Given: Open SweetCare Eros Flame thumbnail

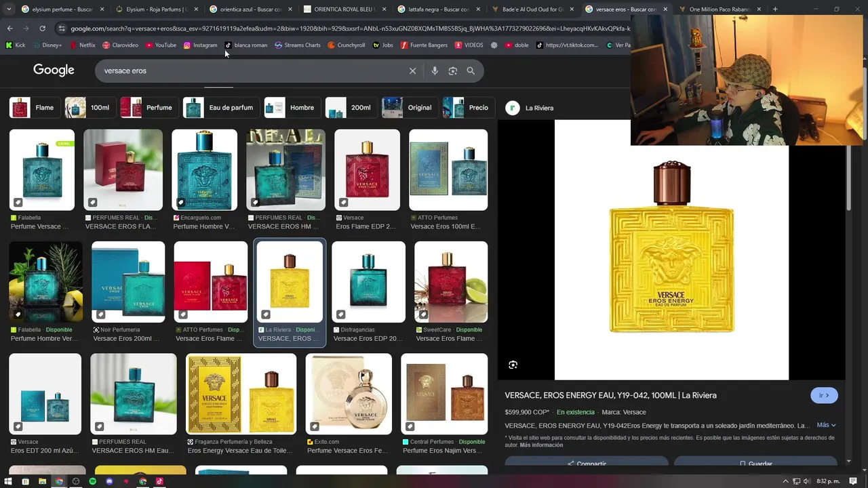Looking at the screenshot, I should pyautogui.click(x=451, y=282).
